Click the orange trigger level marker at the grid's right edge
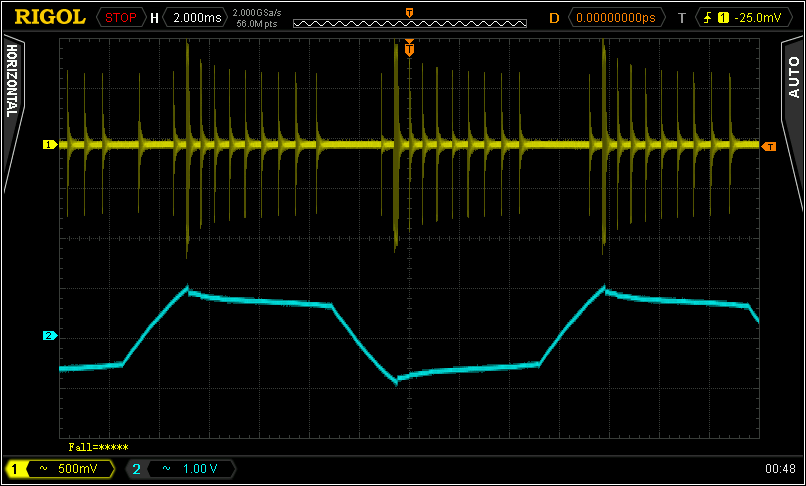The height and width of the screenshot is (486, 806). coord(769,147)
